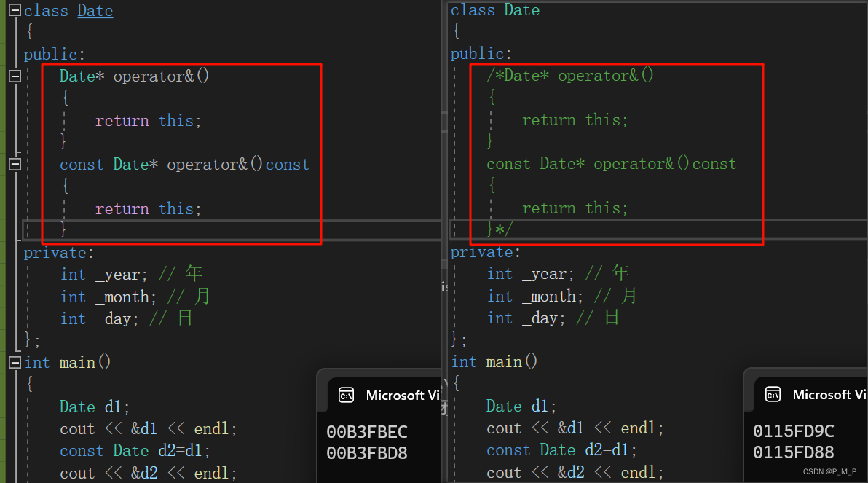Collapse the main() function body
Image resolution: width=868 pixels, height=483 pixels.
[15, 362]
